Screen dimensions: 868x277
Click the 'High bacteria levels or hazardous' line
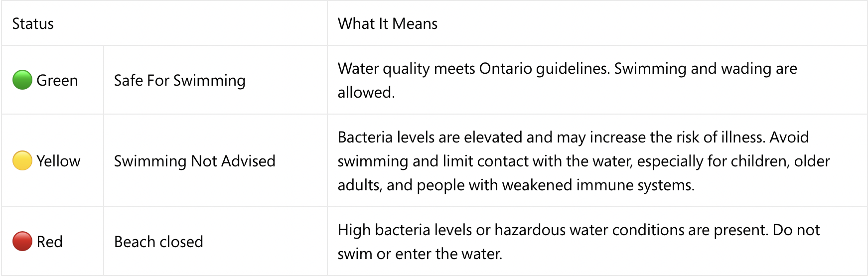(579, 230)
